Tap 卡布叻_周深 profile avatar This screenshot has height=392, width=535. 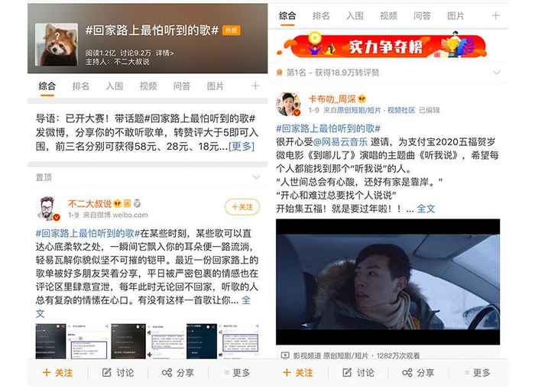[x=288, y=104]
